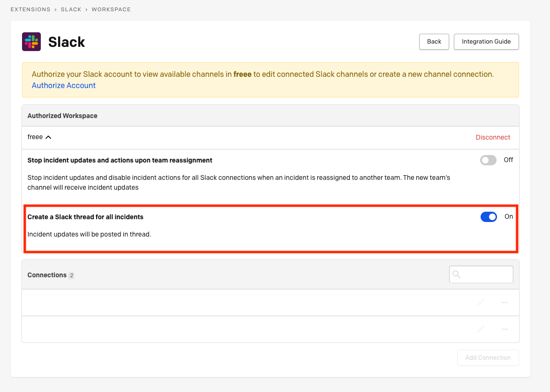
Task: Click 'Create a Slack thread for all incidents' label
Action: [x=85, y=217]
